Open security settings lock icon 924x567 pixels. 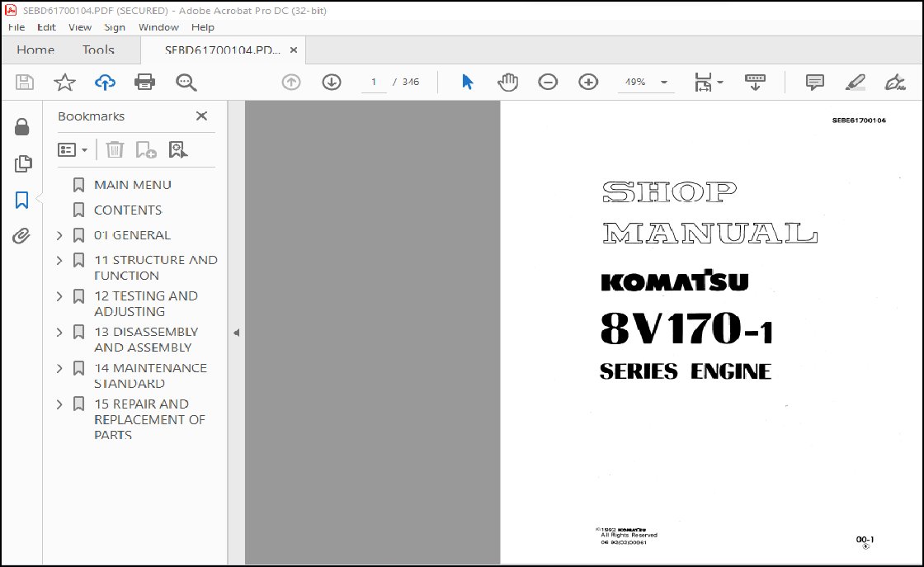pos(21,127)
